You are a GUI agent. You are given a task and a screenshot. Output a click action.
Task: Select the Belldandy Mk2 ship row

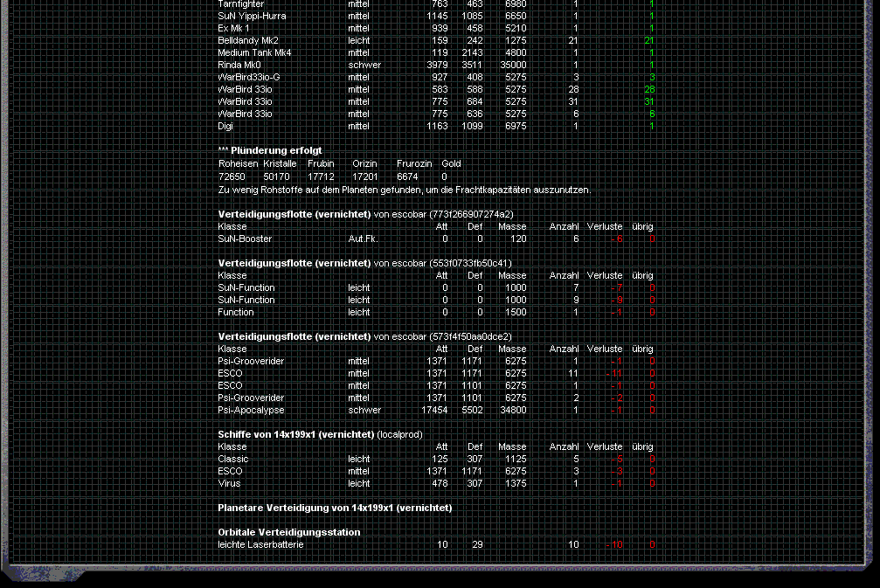coord(248,40)
